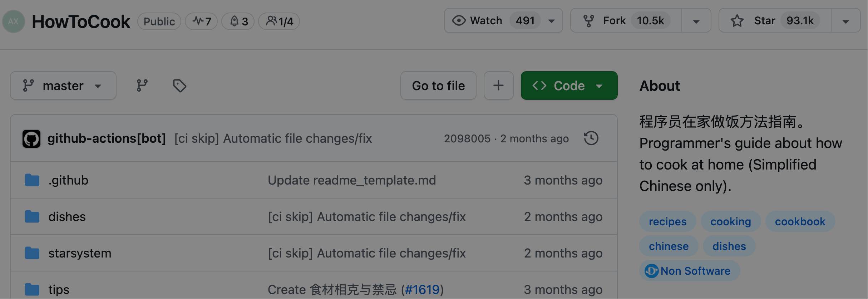
Task: Open the master branch selector
Action: (63, 86)
